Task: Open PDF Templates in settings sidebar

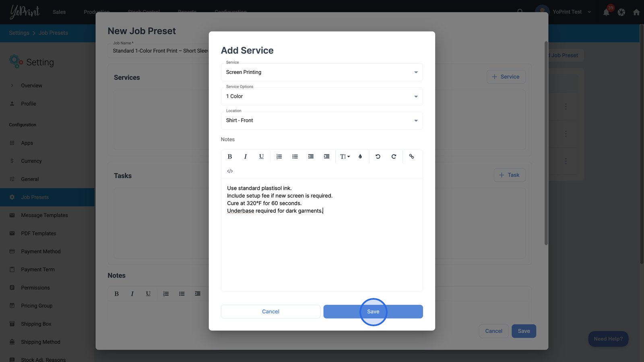Action: pyautogui.click(x=47, y=233)
